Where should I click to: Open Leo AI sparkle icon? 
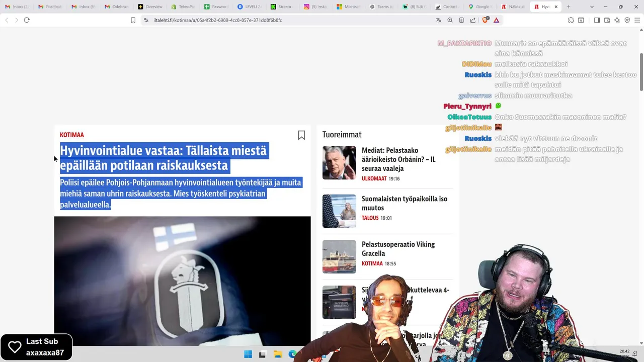tap(617, 20)
